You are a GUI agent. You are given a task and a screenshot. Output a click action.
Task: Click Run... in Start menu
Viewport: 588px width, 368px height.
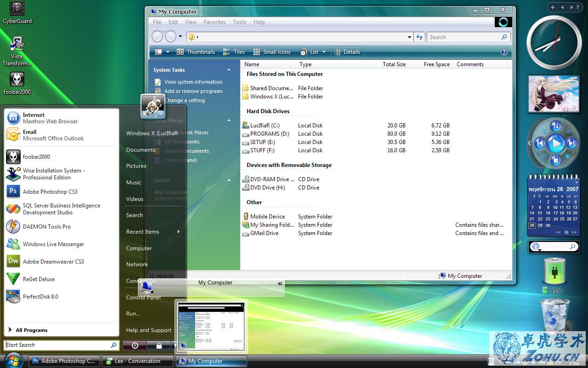(x=133, y=314)
